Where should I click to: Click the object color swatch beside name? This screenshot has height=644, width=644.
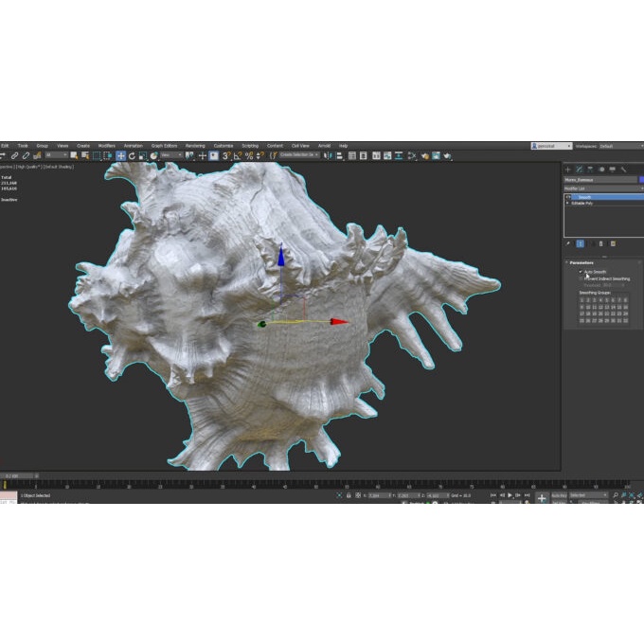(x=641, y=179)
